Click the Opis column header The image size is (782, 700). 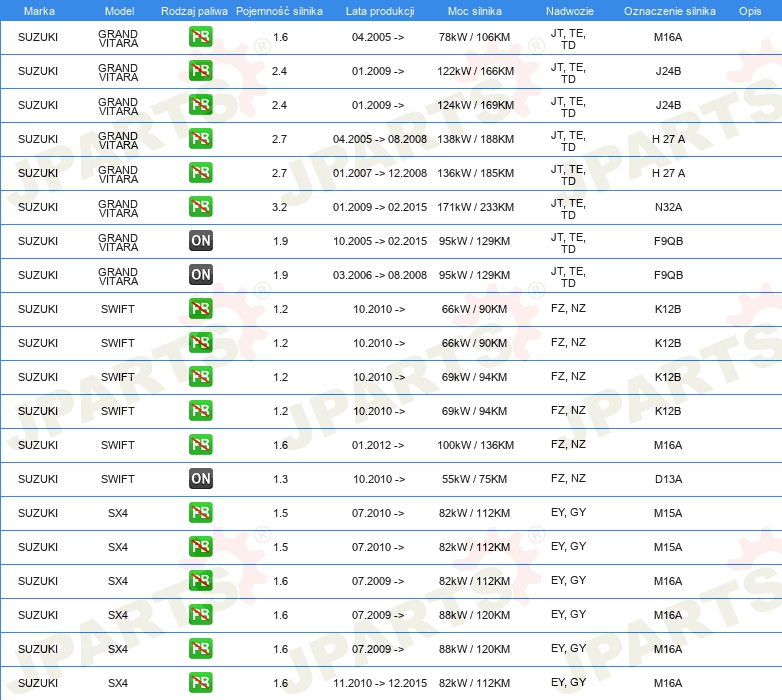[750, 11]
